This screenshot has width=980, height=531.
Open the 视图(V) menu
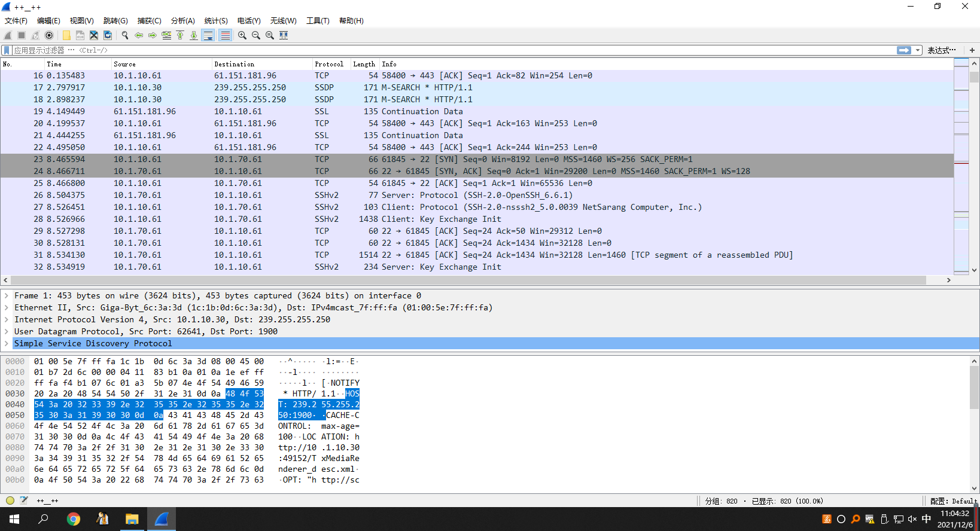pyautogui.click(x=82, y=20)
